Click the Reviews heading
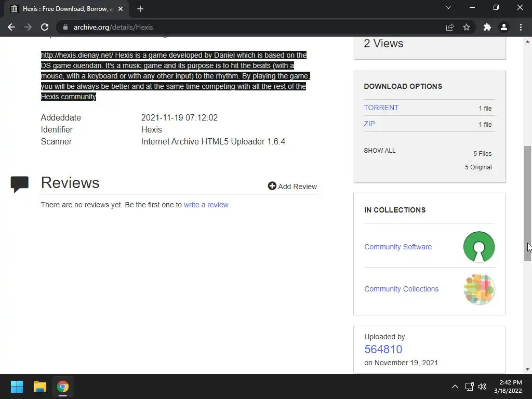The width and height of the screenshot is (532, 399). (70, 183)
